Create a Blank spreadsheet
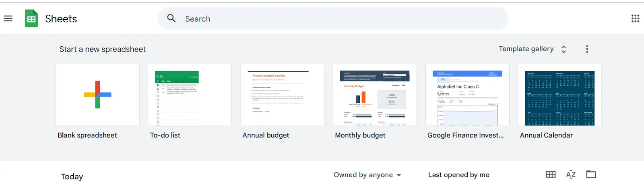 point(97,94)
